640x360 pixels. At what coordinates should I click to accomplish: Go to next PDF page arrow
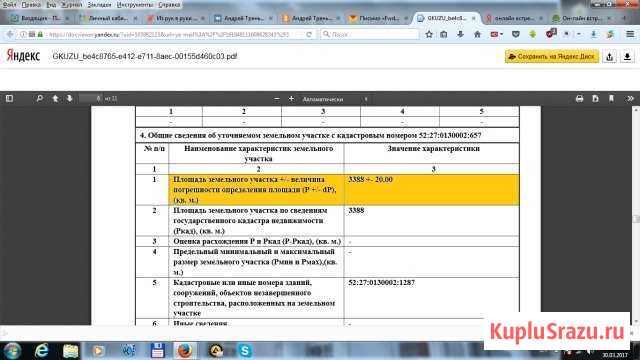tap(69, 99)
